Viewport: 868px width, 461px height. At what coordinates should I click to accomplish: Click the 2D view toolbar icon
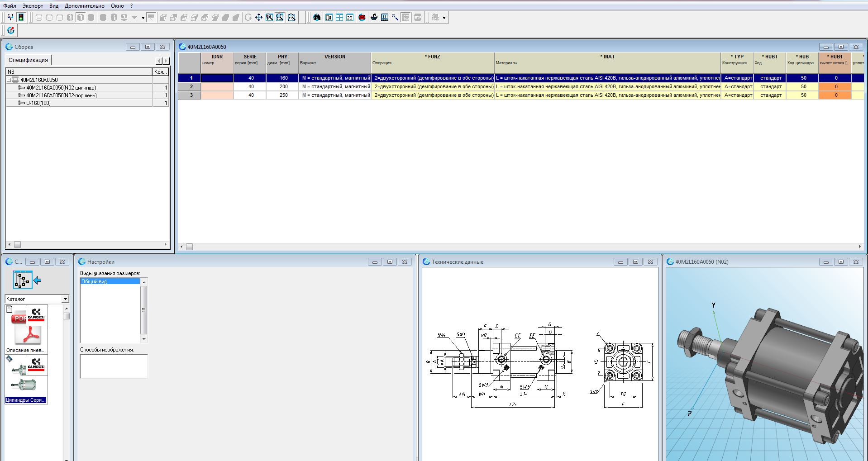point(350,18)
